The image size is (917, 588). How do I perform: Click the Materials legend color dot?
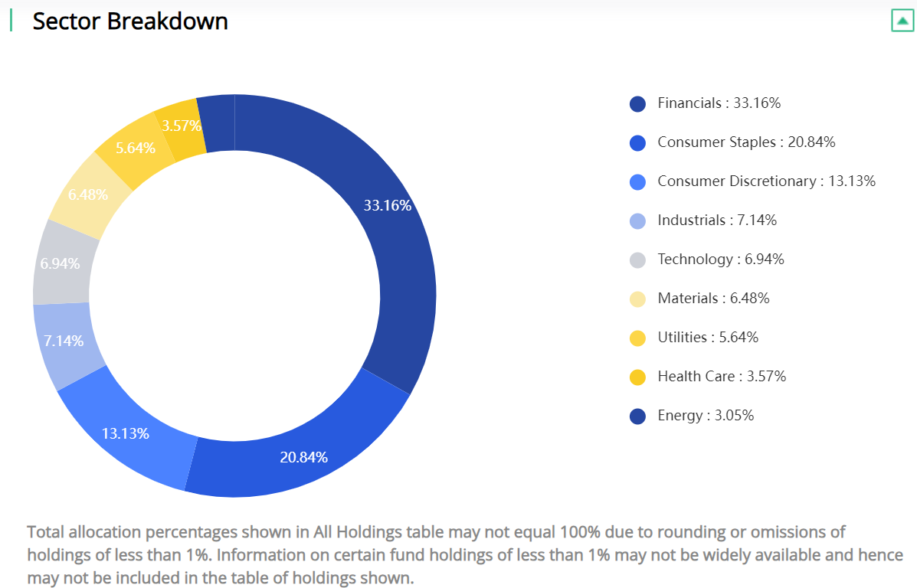pyautogui.click(x=637, y=299)
